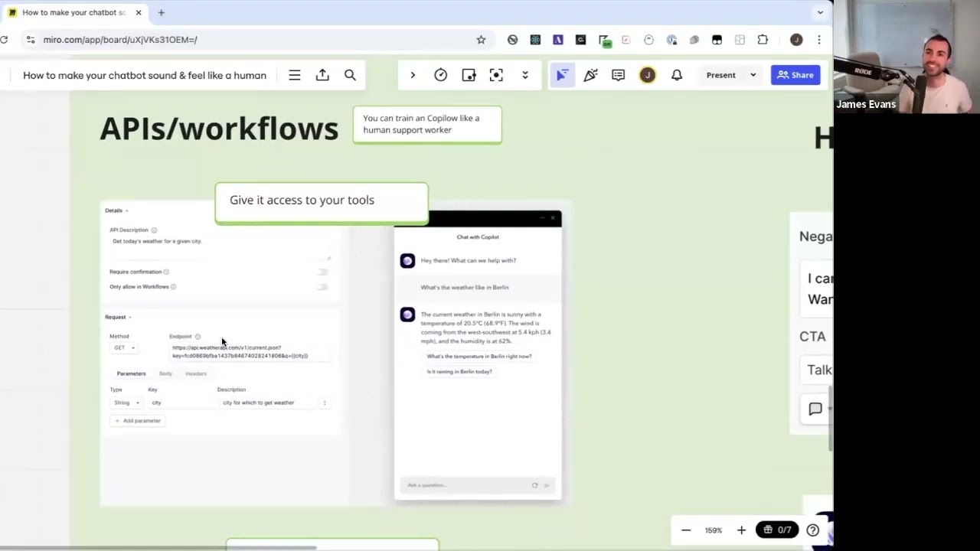980x551 pixels.
Task: Select the train a Copilot sticky note
Action: (427, 124)
